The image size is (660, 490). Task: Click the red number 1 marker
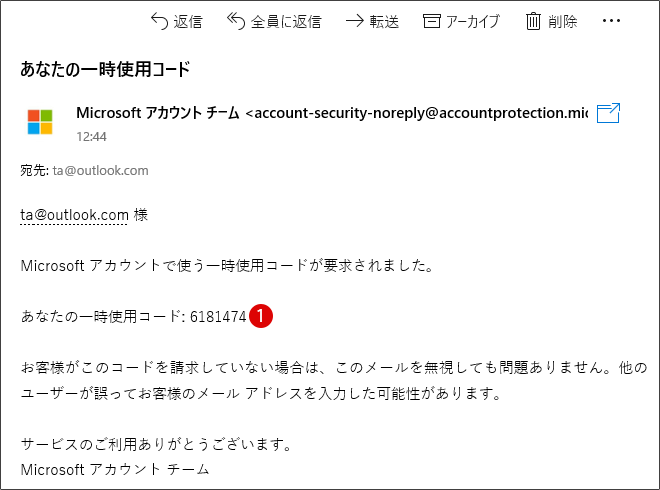(x=261, y=316)
